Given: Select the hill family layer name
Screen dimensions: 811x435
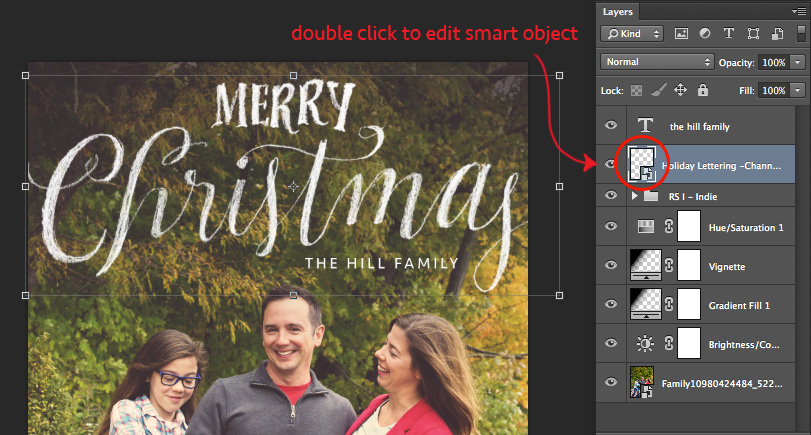Looking at the screenshot, I should pyautogui.click(x=699, y=127).
